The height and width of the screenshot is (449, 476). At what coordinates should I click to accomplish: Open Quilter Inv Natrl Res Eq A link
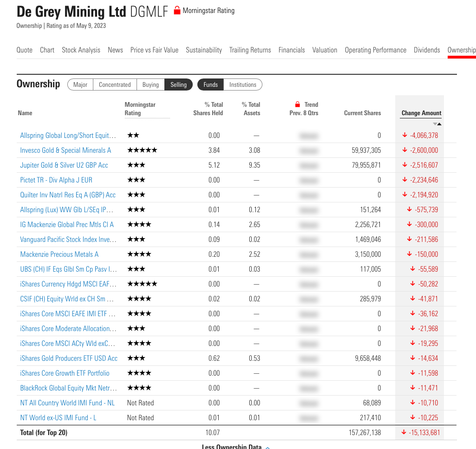click(x=68, y=195)
